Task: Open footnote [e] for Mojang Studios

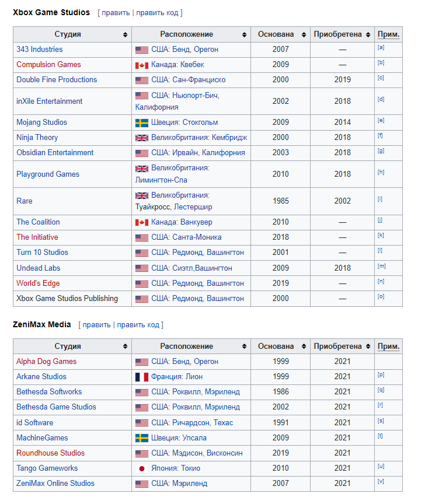Action: 381,121
